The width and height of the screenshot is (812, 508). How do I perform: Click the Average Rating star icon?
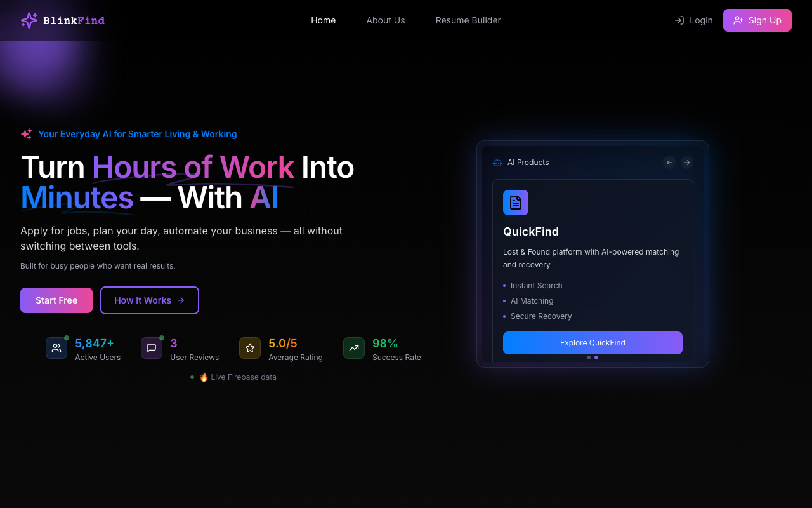(249, 348)
